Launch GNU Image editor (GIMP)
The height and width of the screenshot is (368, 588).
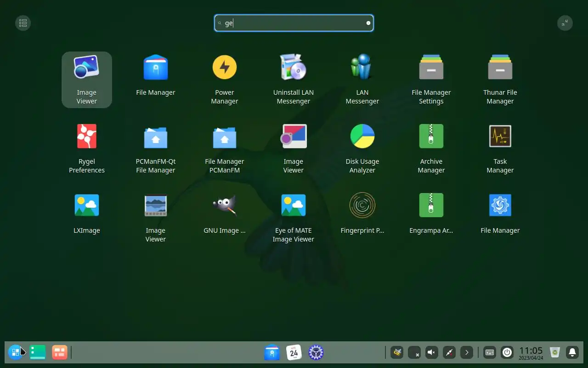[225, 214]
